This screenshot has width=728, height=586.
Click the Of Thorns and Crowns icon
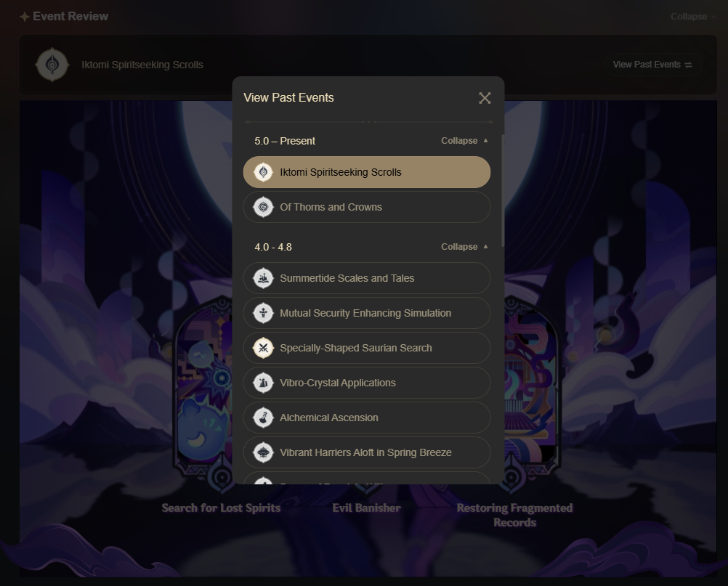(x=263, y=207)
